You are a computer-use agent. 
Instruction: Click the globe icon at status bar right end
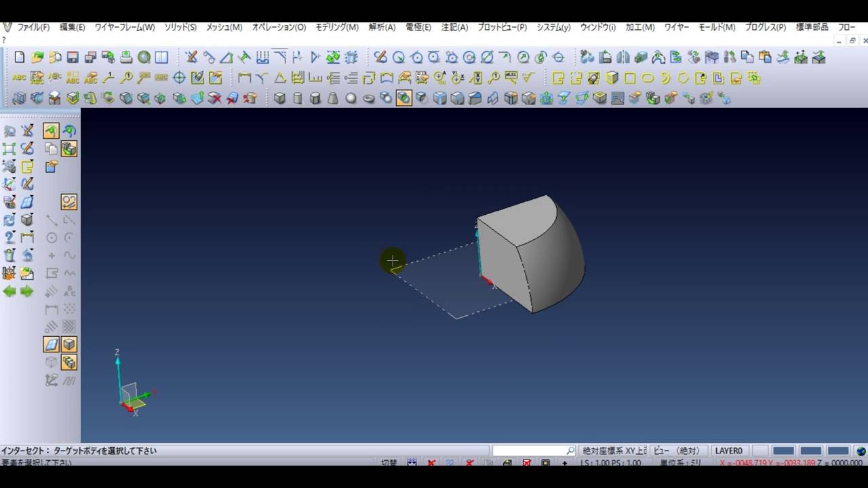click(861, 451)
